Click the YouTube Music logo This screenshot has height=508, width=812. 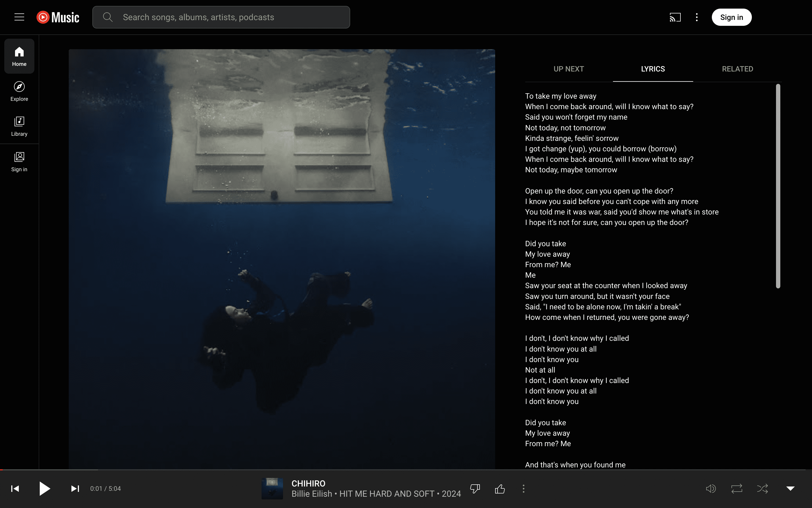coord(58,17)
